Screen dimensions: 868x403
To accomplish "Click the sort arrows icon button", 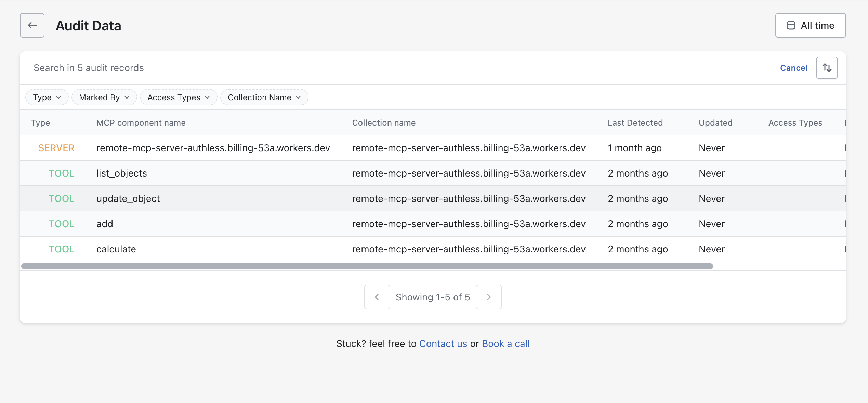I will coord(827,68).
